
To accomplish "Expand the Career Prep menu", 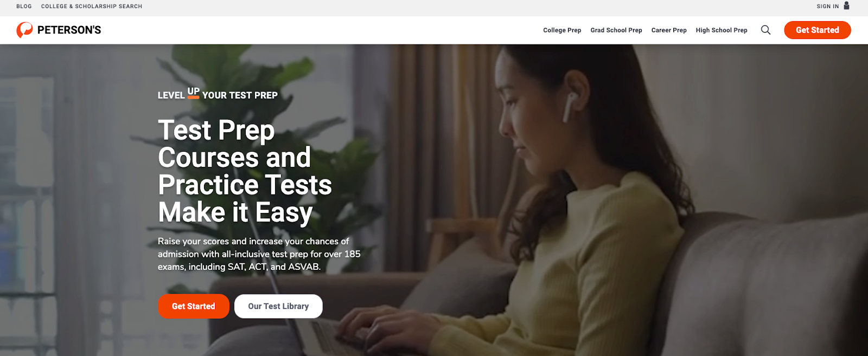I will pos(669,30).
